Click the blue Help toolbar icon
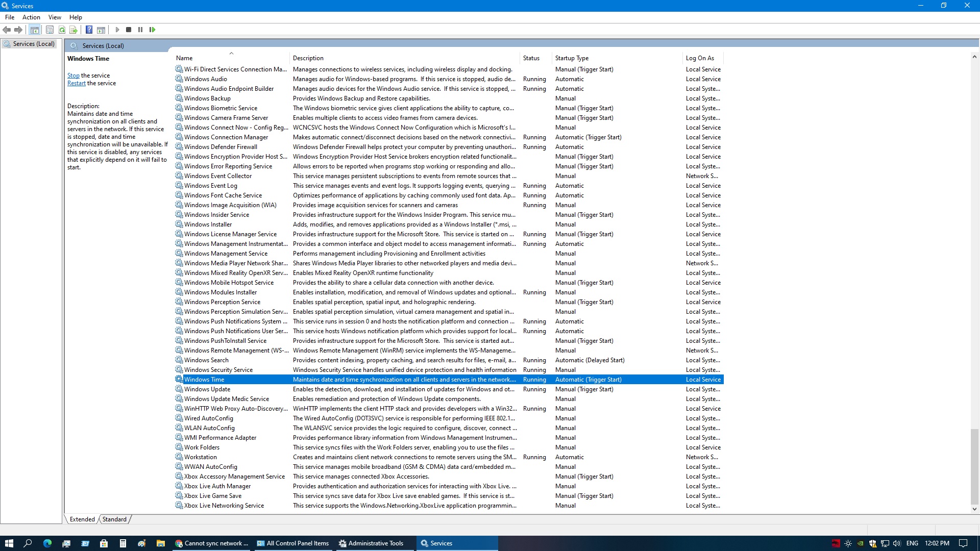980x551 pixels. tap(89, 30)
